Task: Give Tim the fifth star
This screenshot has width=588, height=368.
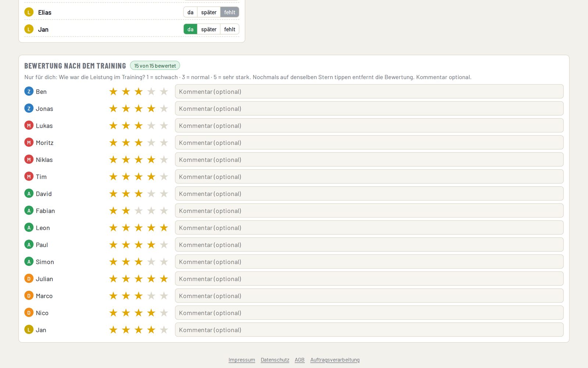Action: [x=164, y=177]
